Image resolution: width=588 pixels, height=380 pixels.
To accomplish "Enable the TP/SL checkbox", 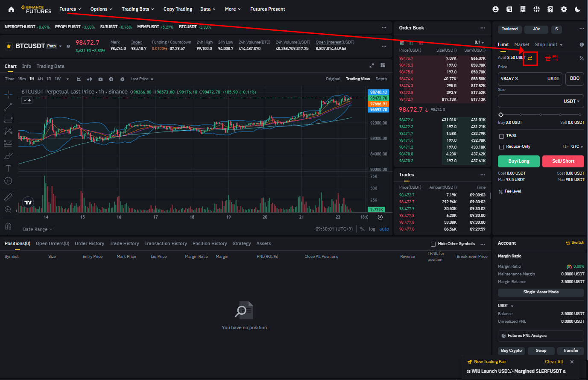I will 502,136.
